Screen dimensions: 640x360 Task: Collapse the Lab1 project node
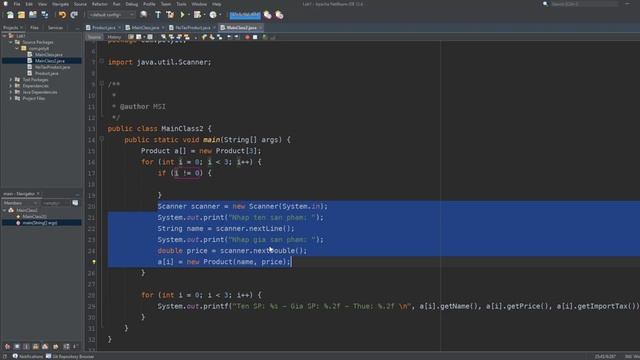(x=4, y=36)
